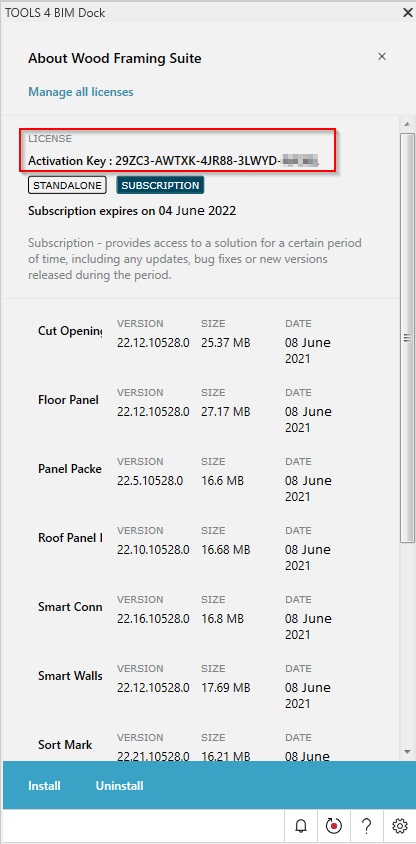This screenshot has height=844, width=416.
Task: Close the About Wood Framing Suite panel
Action: click(x=382, y=57)
